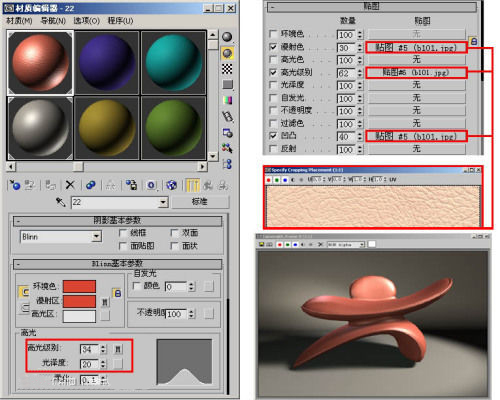Click the checkered Background icon
Screen dimensions: 500x400
coord(227,69)
